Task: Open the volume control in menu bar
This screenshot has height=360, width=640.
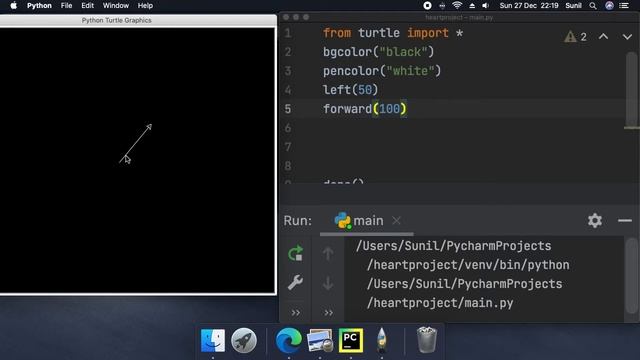Action: [x=485, y=6]
